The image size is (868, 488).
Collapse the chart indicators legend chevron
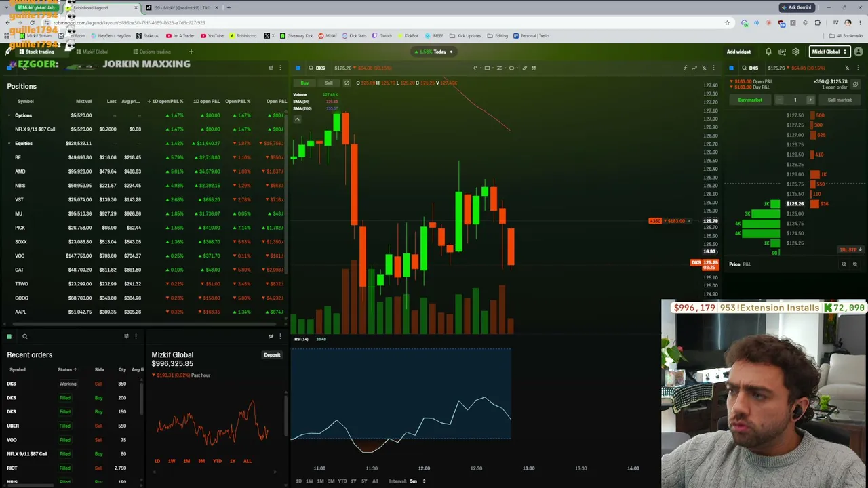pyautogui.click(x=297, y=119)
